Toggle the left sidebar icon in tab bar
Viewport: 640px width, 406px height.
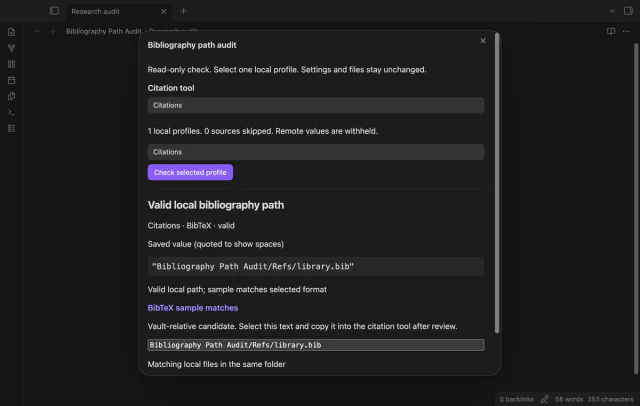[x=54, y=11]
